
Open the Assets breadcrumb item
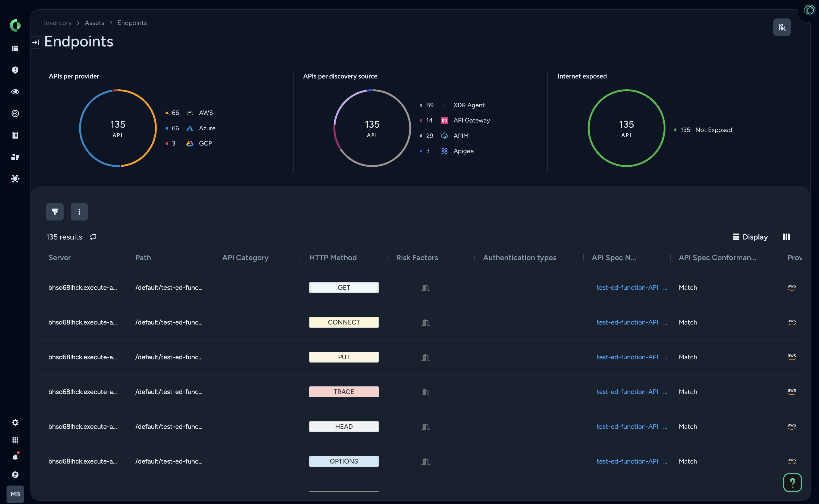(x=94, y=23)
